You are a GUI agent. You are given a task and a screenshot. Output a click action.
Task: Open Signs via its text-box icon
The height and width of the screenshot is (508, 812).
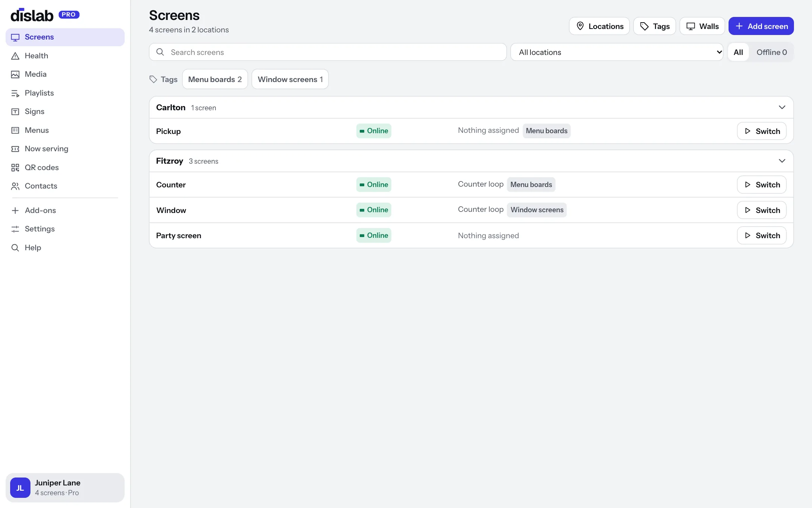(x=15, y=112)
